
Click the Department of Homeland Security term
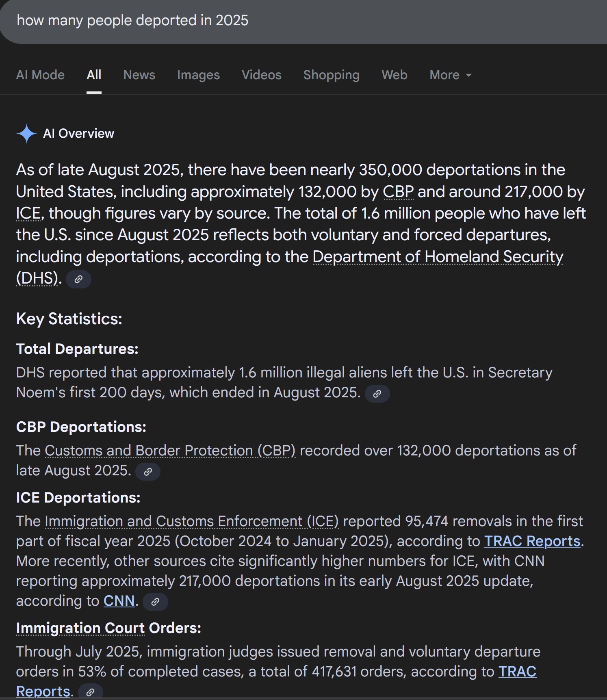click(x=438, y=257)
